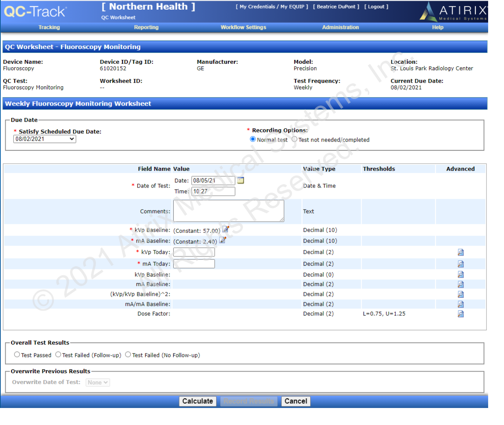The height and width of the screenshot is (425, 504).
Task: Open Overwrite Date of Test dropdown
Action: tap(97, 382)
